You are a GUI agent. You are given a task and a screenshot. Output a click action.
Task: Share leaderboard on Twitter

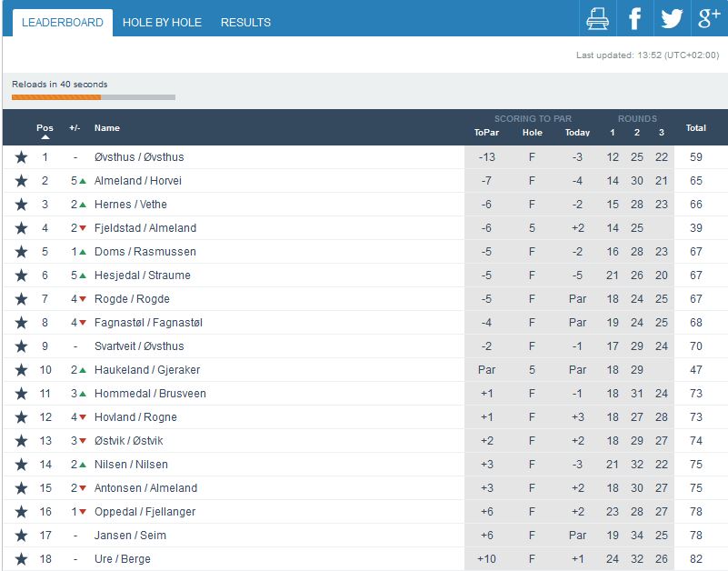point(672,18)
